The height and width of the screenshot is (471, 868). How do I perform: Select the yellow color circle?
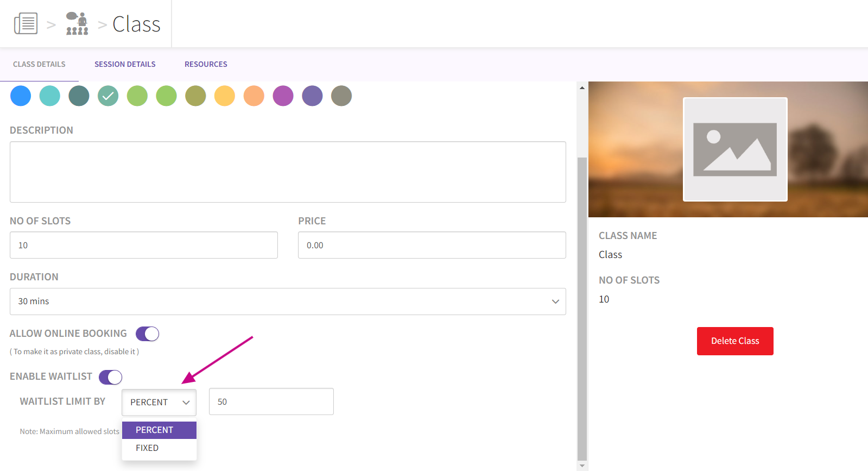tap(225, 96)
